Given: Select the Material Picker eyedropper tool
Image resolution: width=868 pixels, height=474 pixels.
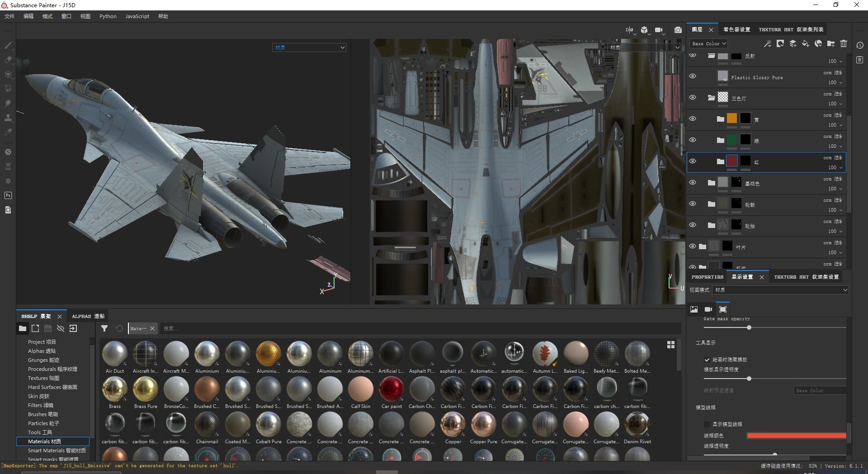Looking at the screenshot, I should pos(8,132).
